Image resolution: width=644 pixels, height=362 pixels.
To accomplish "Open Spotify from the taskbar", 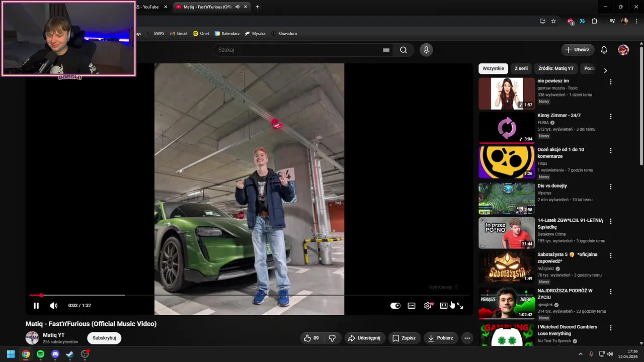I will pyautogui.click(x=40, y=354).
